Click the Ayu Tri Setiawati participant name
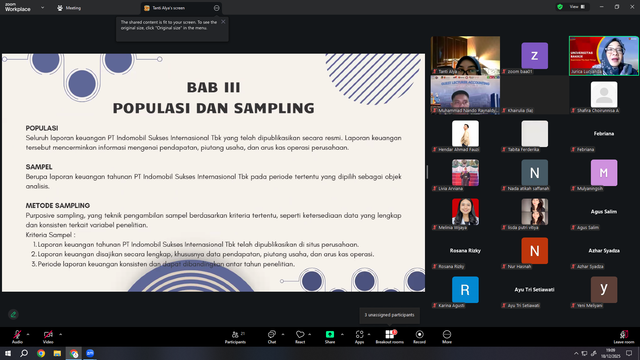 (534, 289)
